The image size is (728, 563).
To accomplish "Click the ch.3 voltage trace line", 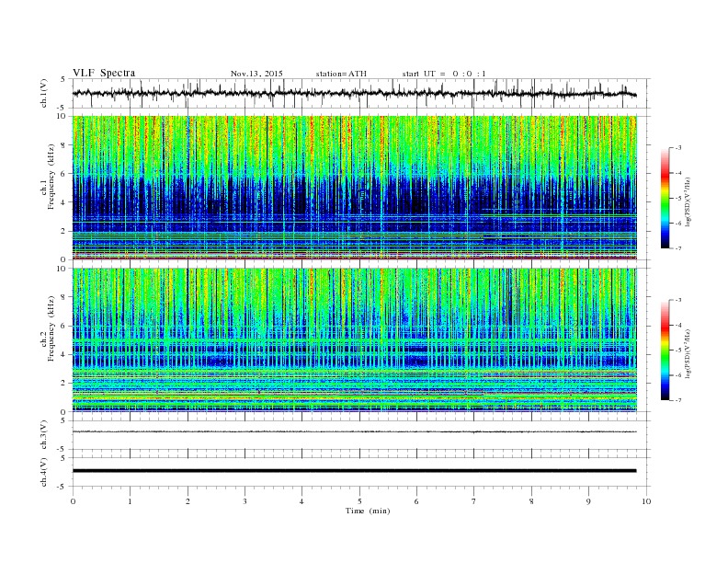I will coord(354,431).
